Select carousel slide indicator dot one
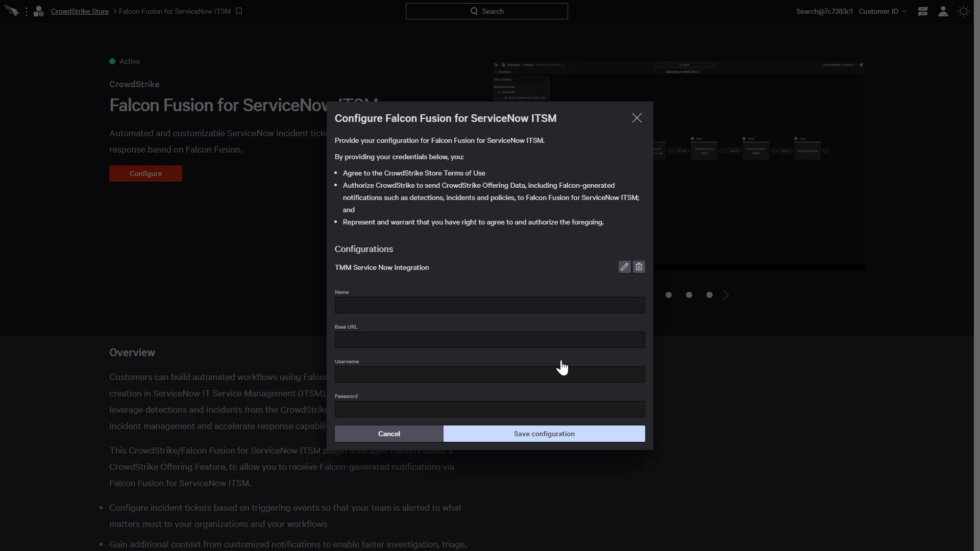 coord(668,295)
